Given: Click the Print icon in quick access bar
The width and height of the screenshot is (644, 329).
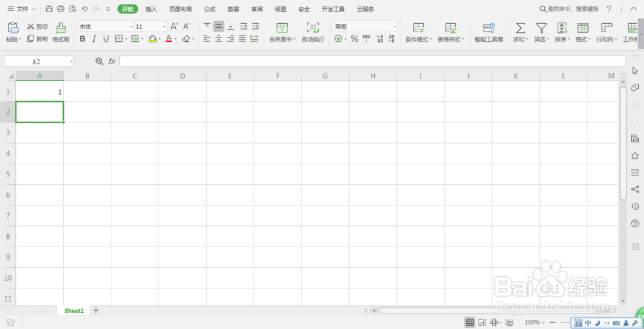Looking at the screenshot, I should click(x=61, y=9).
